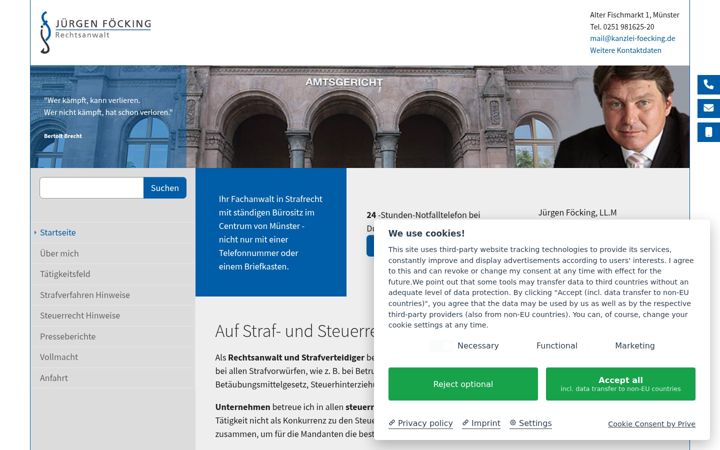Open the Startseite menu item
This screenshot has height=450, width=720.
pyautogui.click(x=58, y=233)
